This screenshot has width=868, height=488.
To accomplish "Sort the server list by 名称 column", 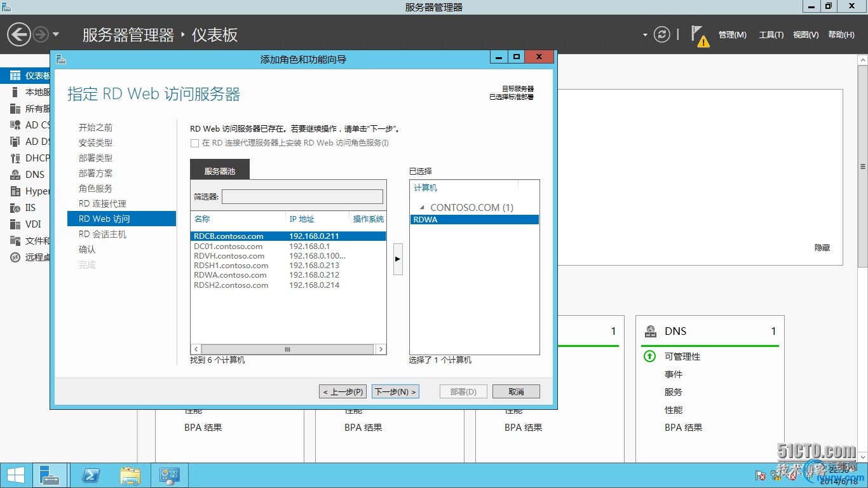I will click(x=202, y=219).
